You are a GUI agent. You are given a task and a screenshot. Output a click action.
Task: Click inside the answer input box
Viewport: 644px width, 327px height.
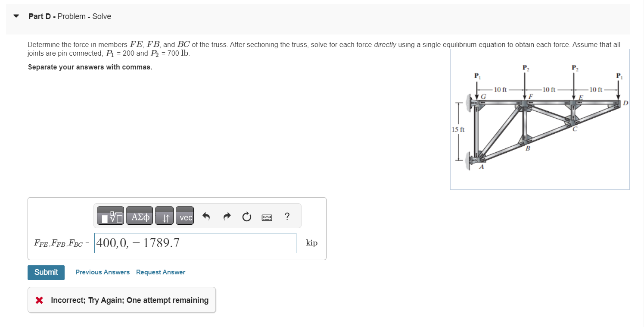pos(195,242)
